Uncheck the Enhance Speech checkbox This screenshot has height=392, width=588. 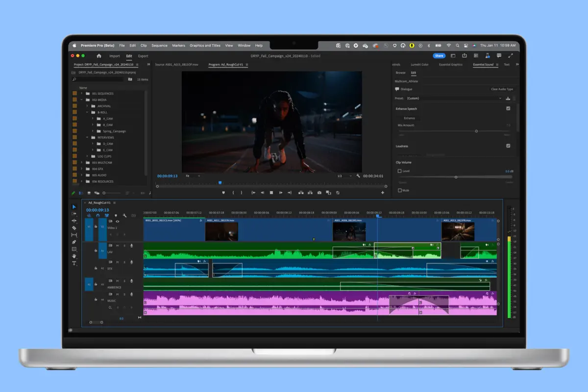(x=508, y=108)
